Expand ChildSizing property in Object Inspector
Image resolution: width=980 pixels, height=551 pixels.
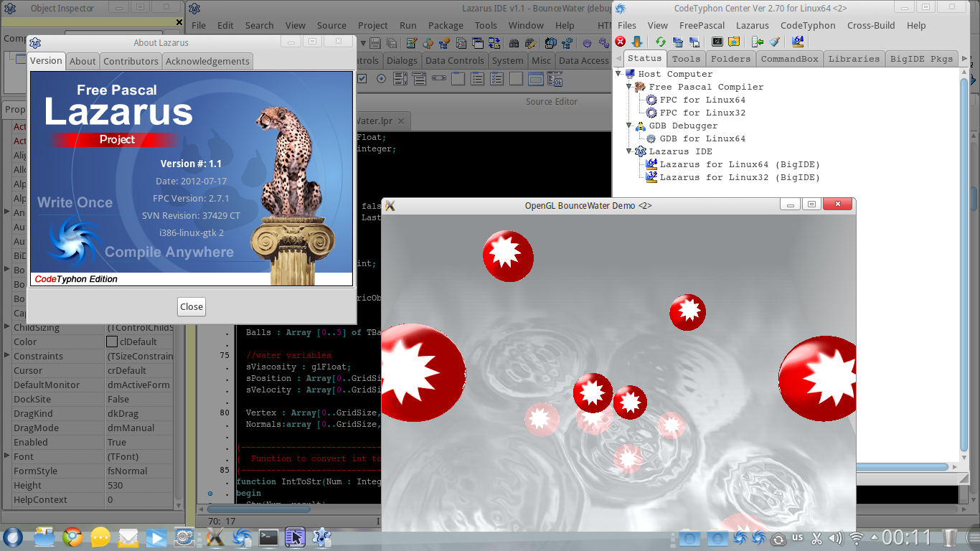coord(7,327)
